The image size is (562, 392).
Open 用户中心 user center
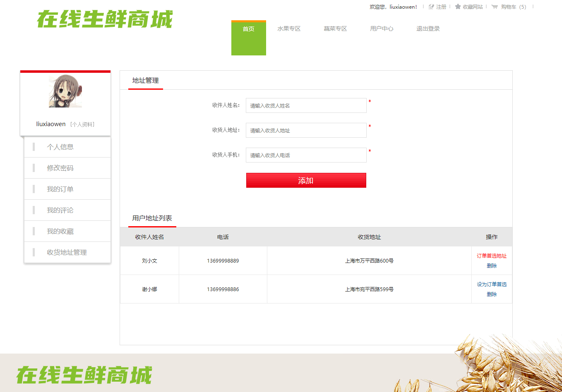(x=382, y=29)
